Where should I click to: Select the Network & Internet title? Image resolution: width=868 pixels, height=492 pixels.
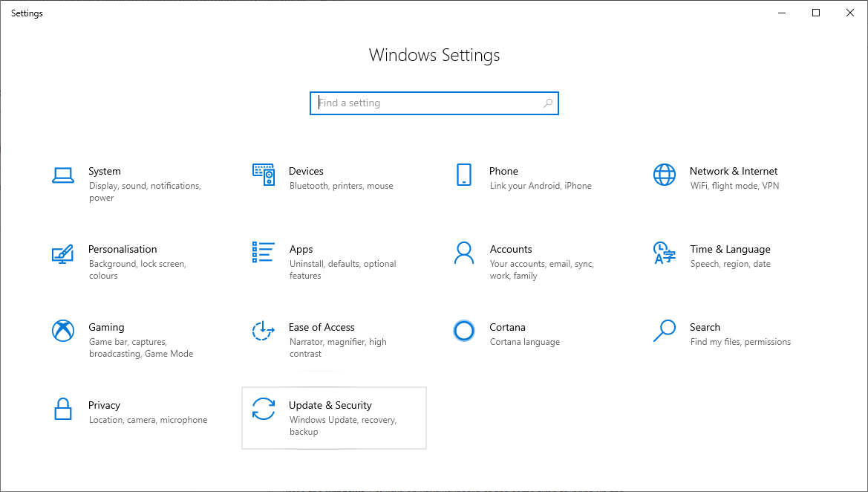pos(734,171)
